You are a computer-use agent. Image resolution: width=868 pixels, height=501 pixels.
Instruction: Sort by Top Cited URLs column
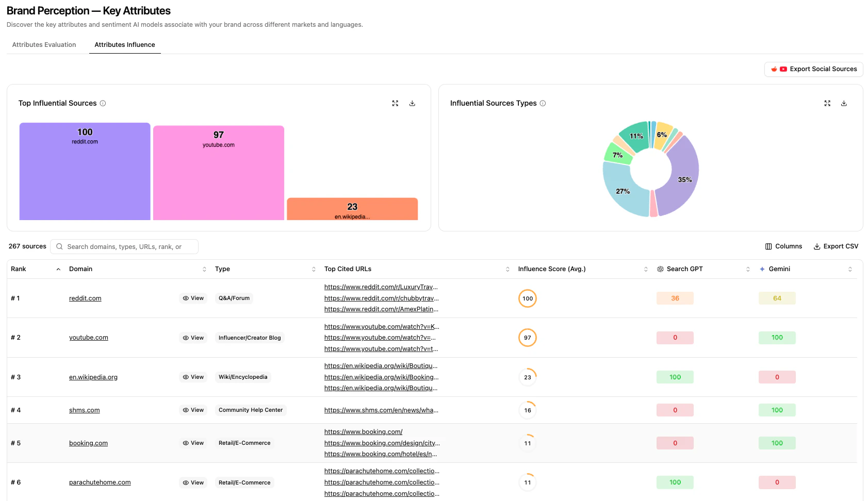click(x=507, y=269)
